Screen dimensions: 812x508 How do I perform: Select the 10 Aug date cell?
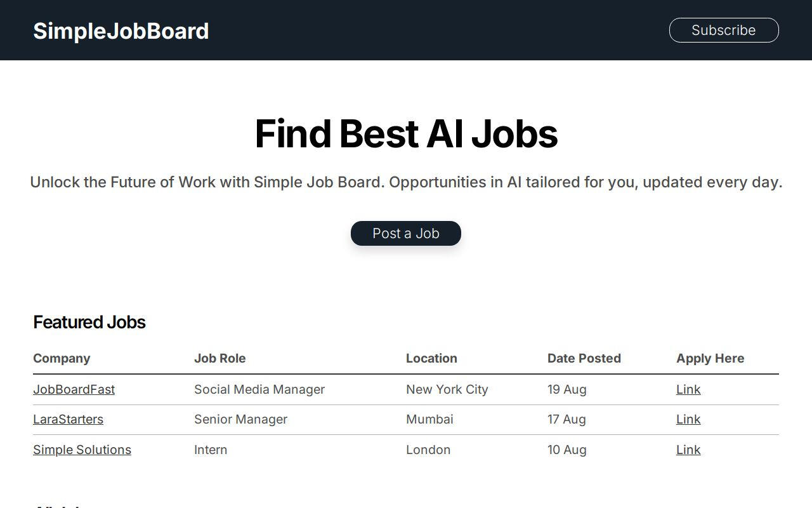(x=566, y=450)
